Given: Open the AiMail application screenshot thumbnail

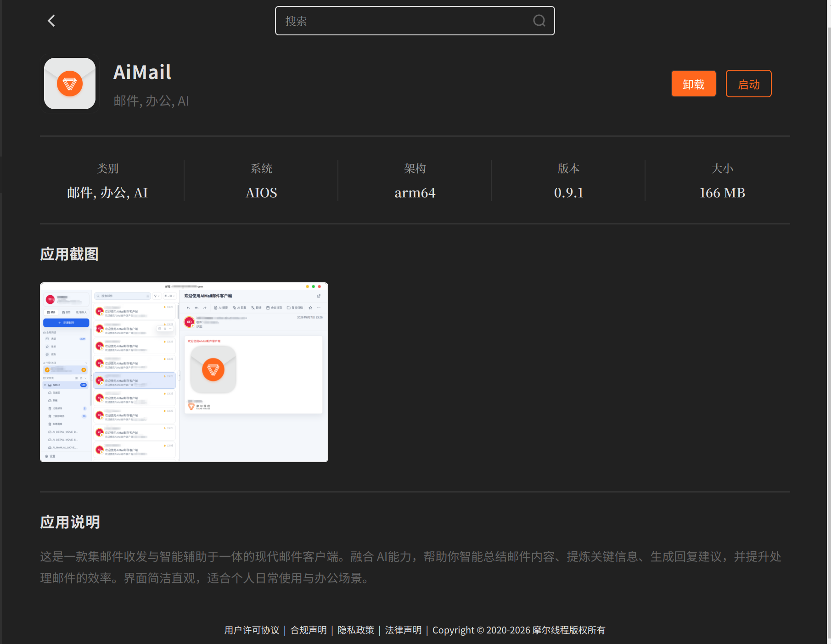Looking at the screenshot, I should pyautogui.click(x=184, y=372).
